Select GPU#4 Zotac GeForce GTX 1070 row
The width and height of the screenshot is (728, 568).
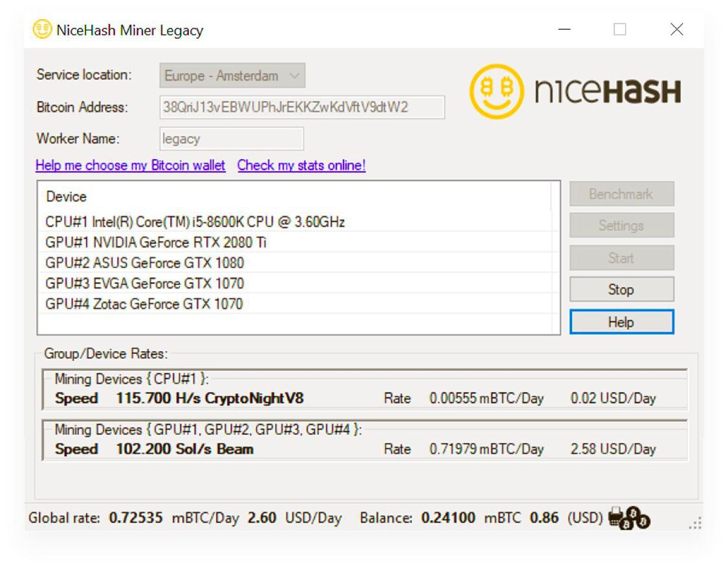(297, 303)
